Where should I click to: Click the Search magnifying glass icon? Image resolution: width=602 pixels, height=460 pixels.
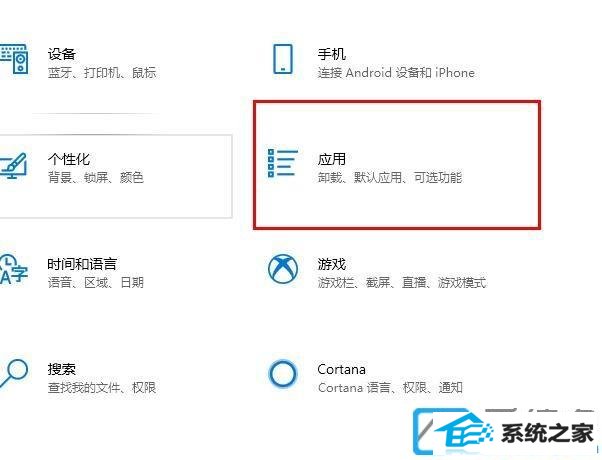[x=14, y=373]
